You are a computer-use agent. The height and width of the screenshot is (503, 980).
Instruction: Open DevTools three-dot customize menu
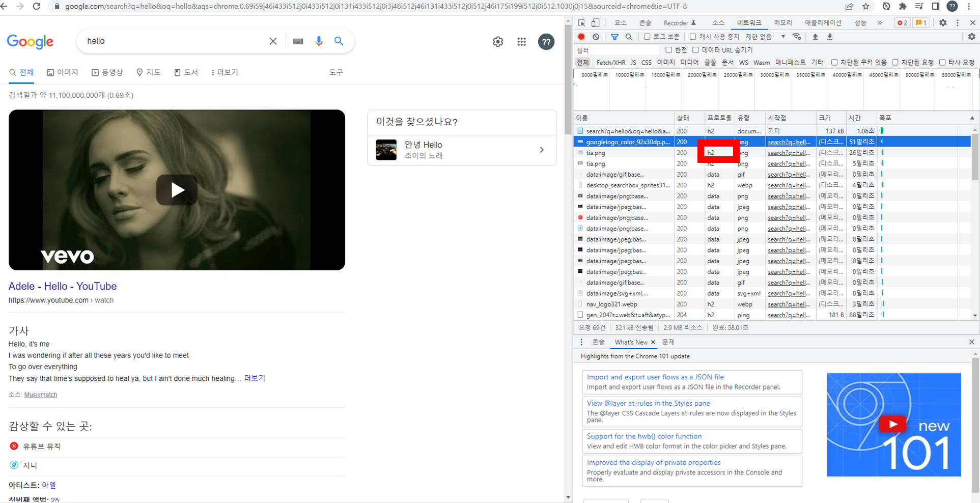coord(958,23)
